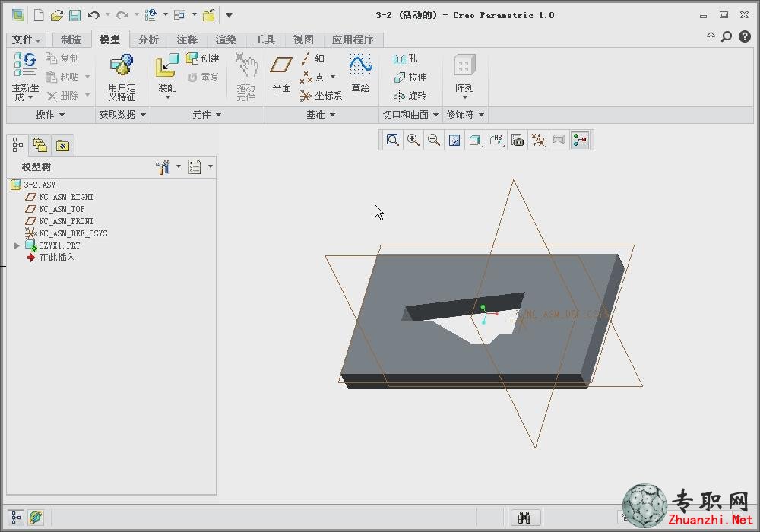Open the 获取数据 group dropdown
The width and height of the screenshot is (760, 532).
pyautogui.click(x=122, y=115)
